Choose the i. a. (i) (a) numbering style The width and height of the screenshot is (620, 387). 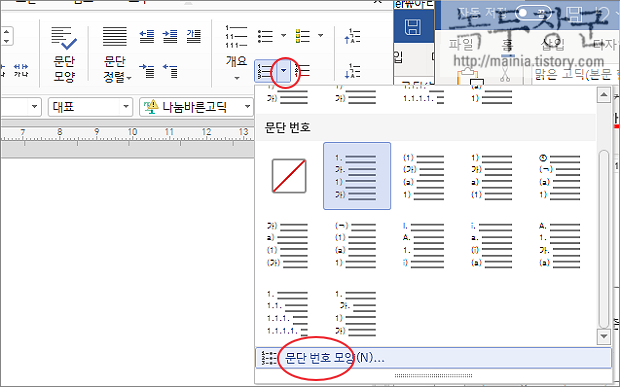tap(491, 244)
